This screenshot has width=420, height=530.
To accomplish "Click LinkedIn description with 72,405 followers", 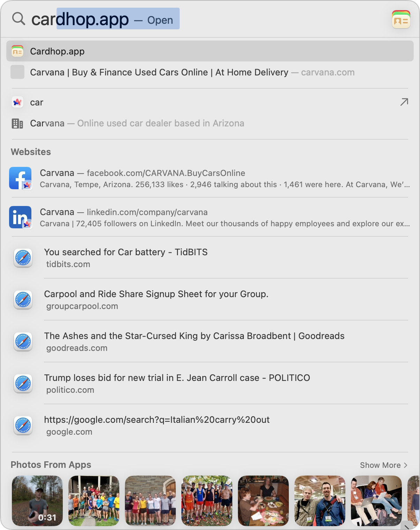I will [x=225, y=224].
